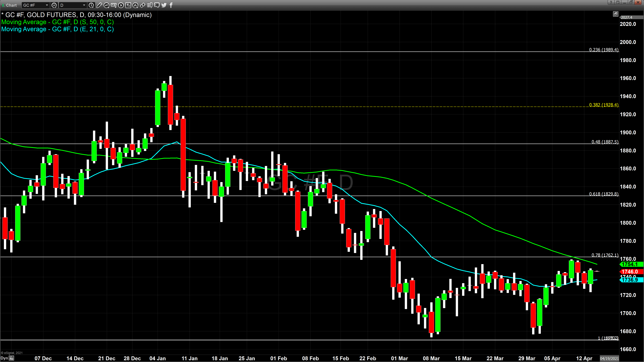Screen dimensions: 644x362
Task: Share chart on Twitter
Action: tap(164, 5)
